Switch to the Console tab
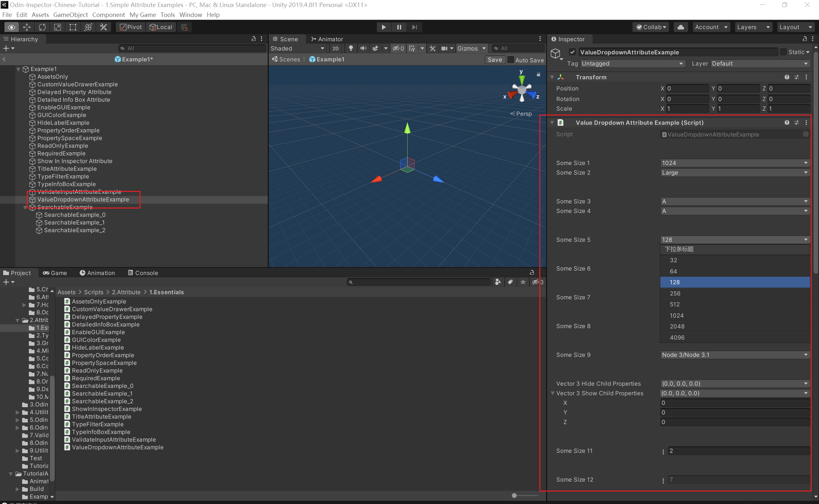Viewport: 819px width, 504px height. click(143, 273)
